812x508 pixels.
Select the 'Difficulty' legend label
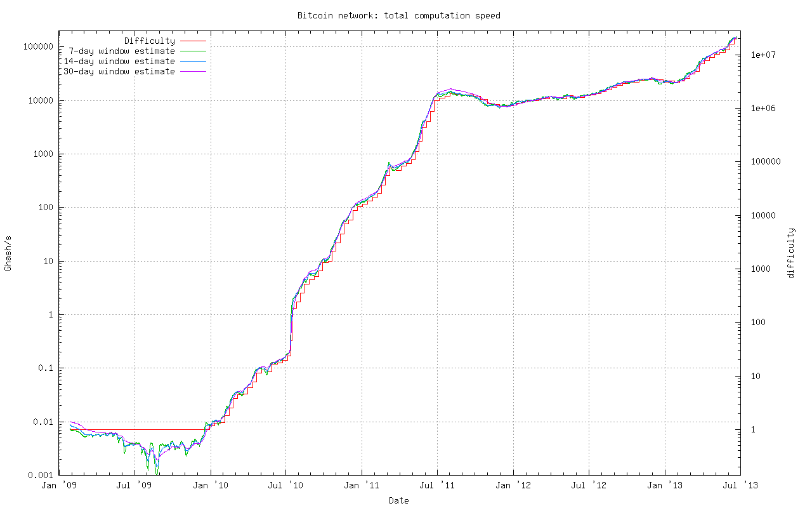click(x=150, y=41)
